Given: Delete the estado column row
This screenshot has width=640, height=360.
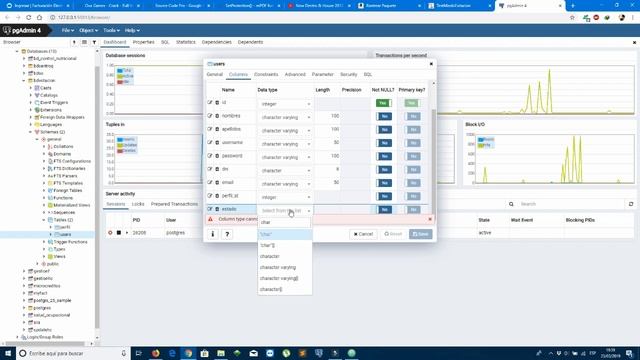Looking at the screenshot, I should pos(217,209).
